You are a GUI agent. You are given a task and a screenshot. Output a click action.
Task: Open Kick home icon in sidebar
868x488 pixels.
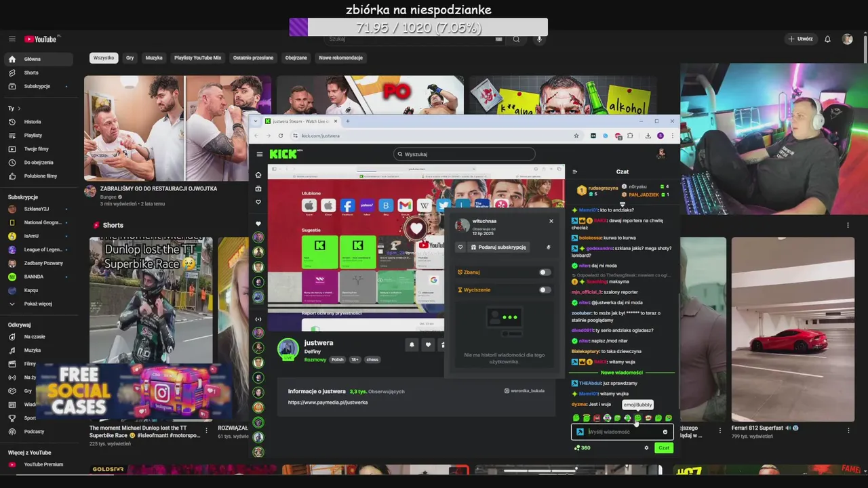click(258, 175)
